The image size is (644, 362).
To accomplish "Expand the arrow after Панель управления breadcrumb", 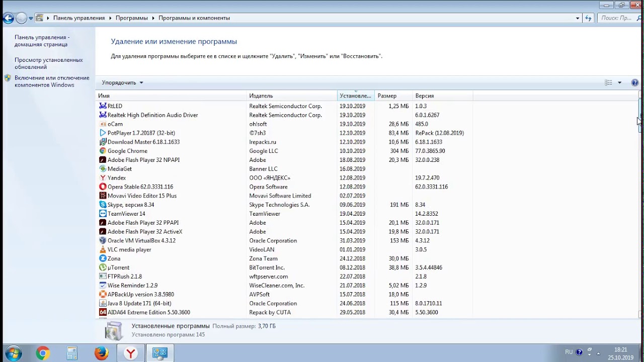I will [x=110, y=18].
